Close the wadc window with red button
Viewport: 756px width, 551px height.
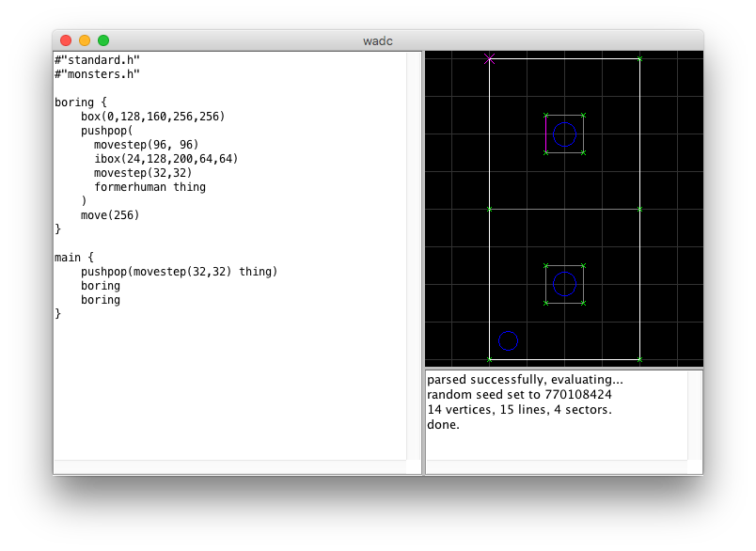coord(66,40)
